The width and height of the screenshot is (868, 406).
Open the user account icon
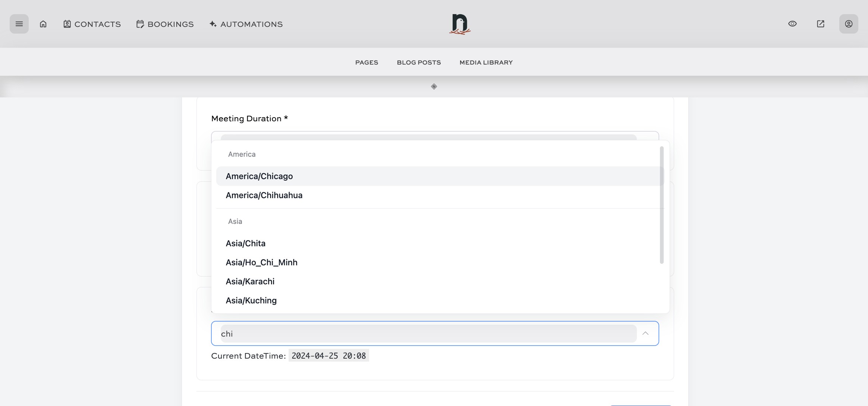pos(848,24)
